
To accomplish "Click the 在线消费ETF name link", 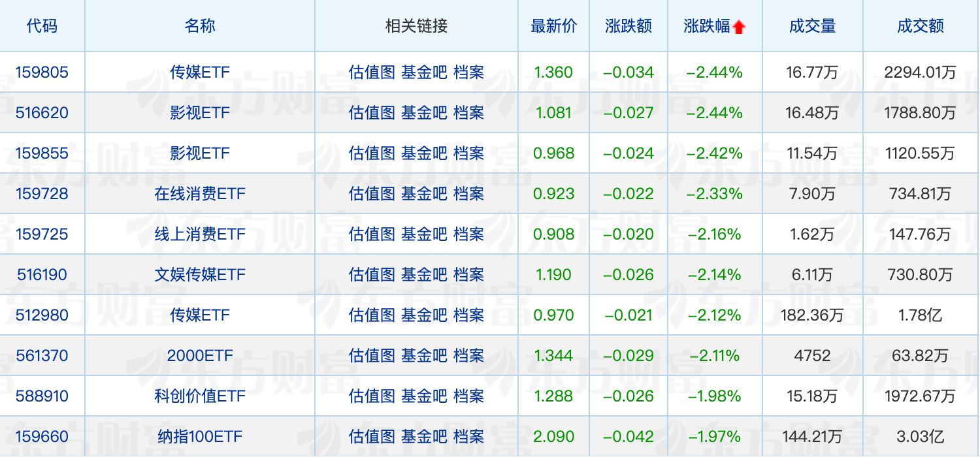I will (200, 194).
